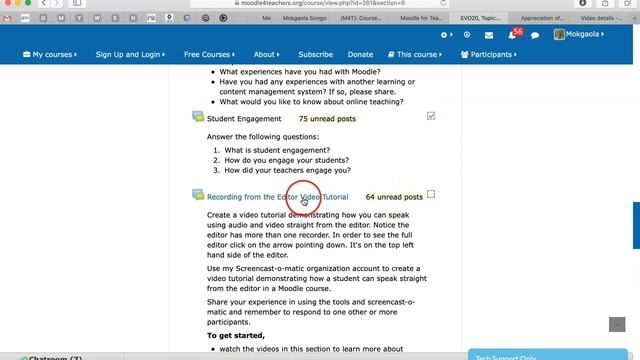This screenshot has width=640, height=360.
Task: Open Safari downloads button
Action: tap(582, 3)
